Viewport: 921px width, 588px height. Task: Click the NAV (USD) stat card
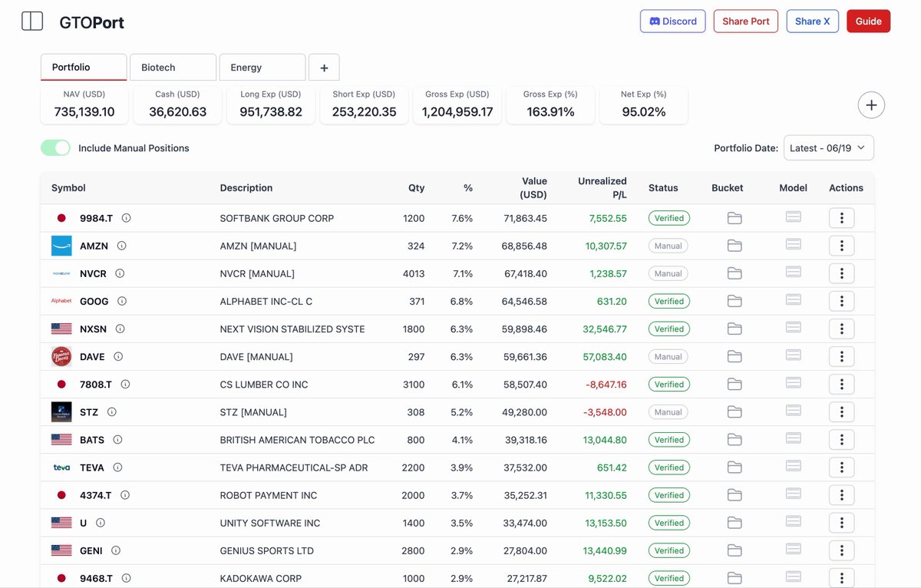tap(84, 105)
